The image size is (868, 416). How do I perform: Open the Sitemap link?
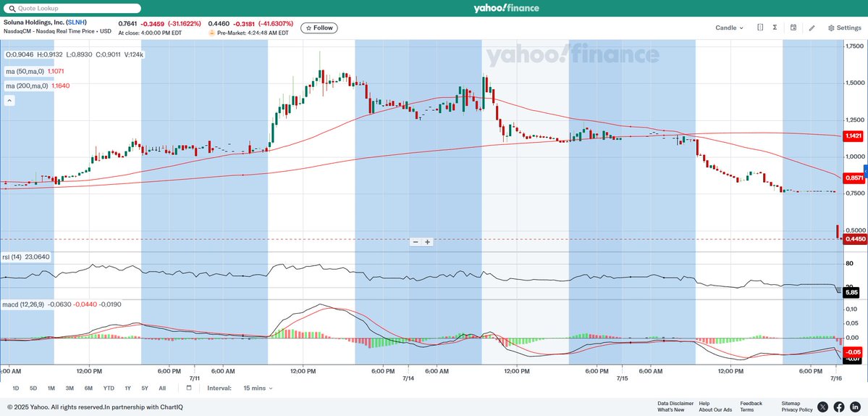[791, 403]
